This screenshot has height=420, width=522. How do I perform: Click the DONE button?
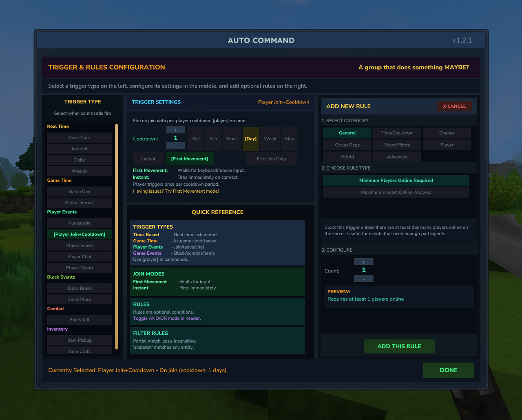tap(449, 370)
